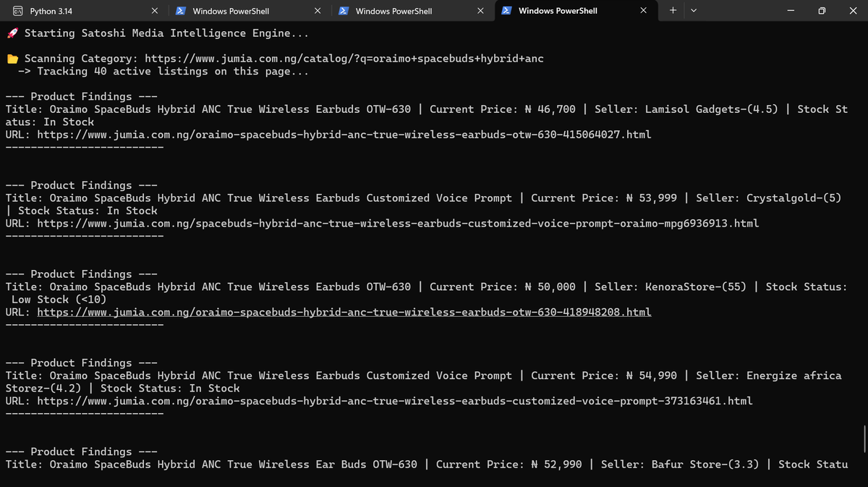Click 'Tracking 40 active listings' line
868x487 pixels.
pos(163,71)
